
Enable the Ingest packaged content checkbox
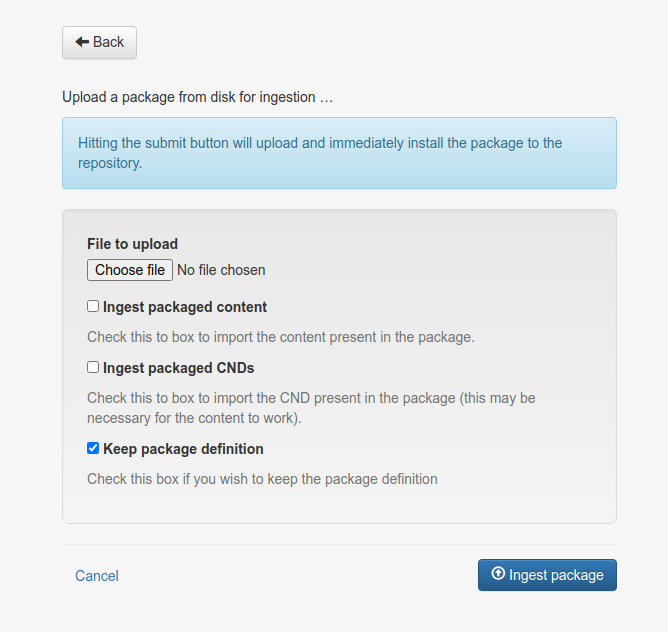point(93,307)
